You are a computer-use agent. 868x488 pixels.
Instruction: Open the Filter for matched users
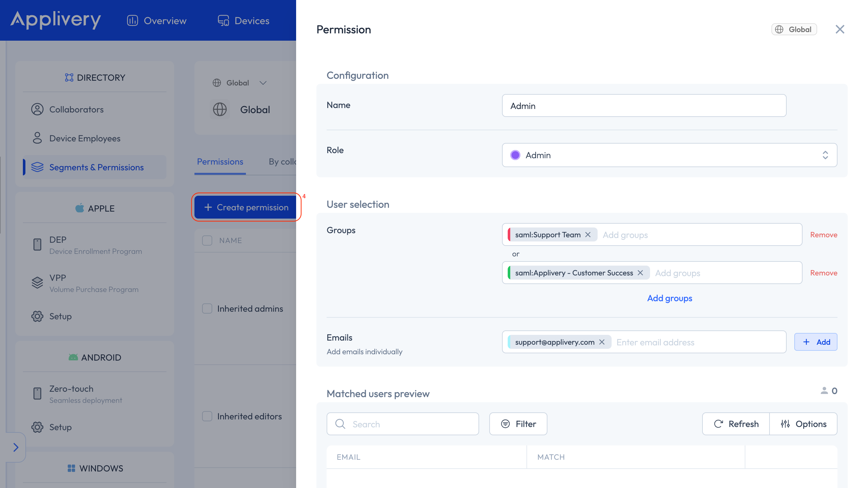point(518,424)
